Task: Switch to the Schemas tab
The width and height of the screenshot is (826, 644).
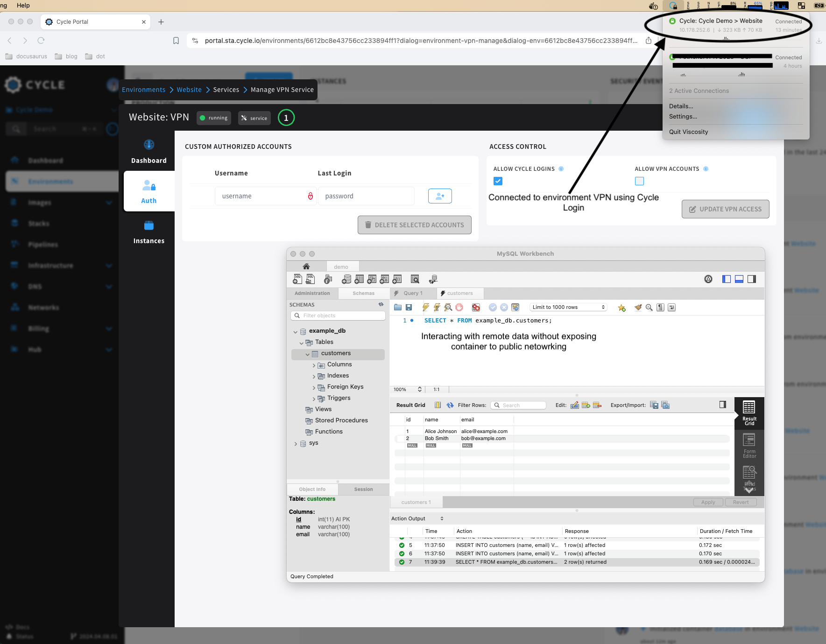Action: 364,293
